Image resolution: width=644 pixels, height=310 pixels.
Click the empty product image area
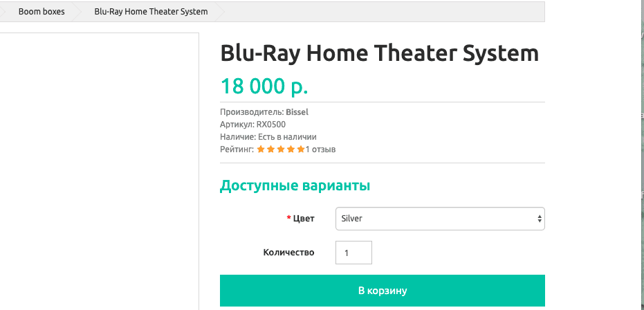pyautogui.click(x=100, y=171)
